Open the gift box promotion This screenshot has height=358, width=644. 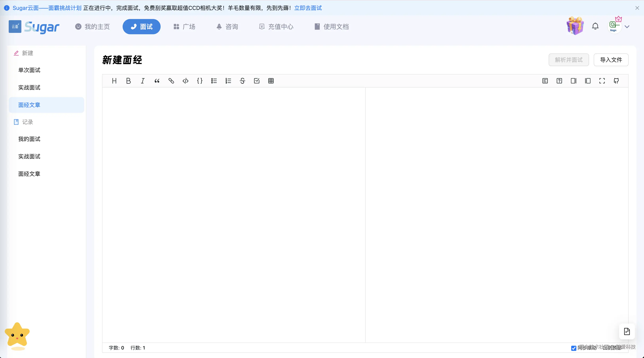click(575, 25)
